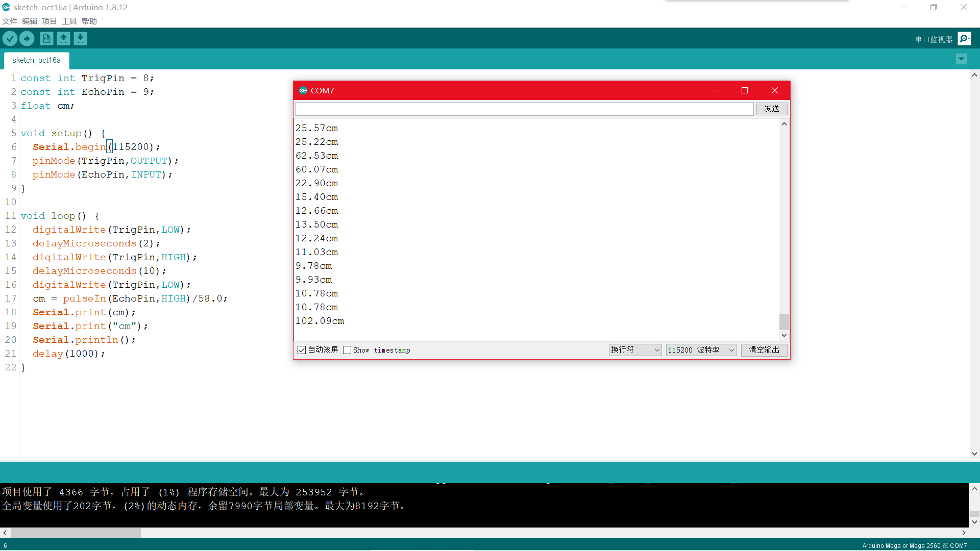Click the Upload arrow icon
This screenshot has height=551, width=980.
[27, 39]
